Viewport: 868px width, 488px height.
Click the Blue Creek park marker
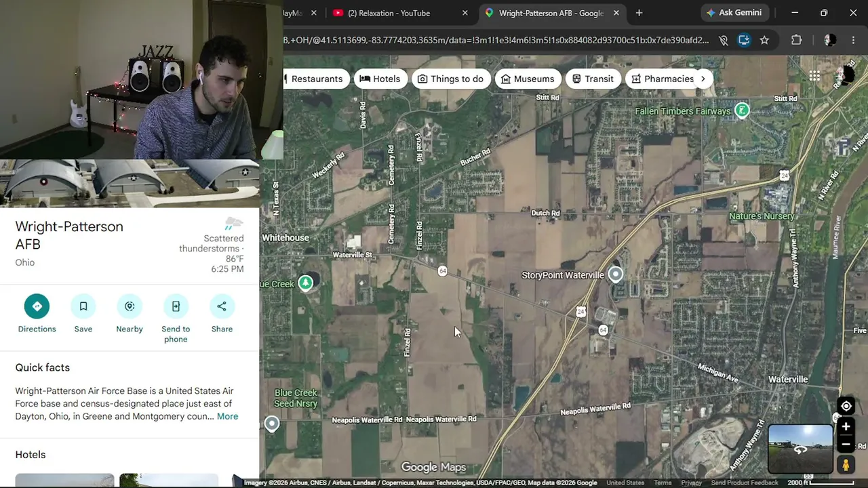coord(306,283)
